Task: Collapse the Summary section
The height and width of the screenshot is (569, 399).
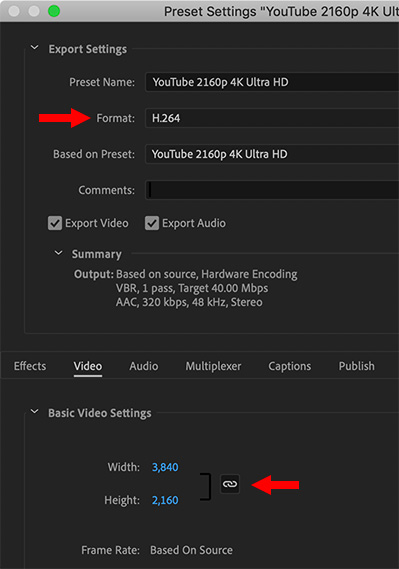Action: tap(58, 253)
